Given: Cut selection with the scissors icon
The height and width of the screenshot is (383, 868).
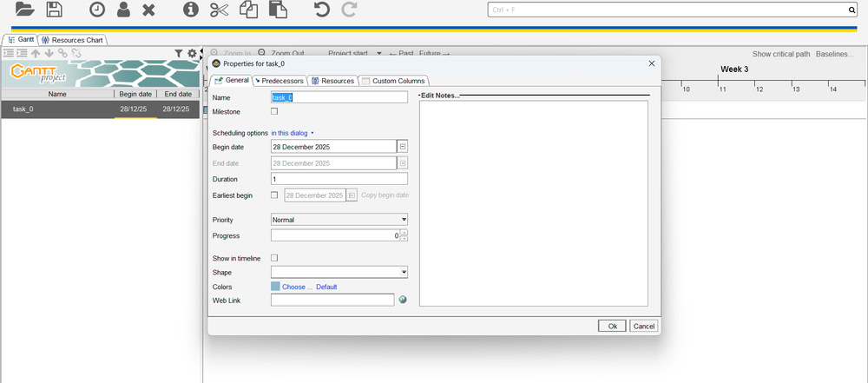Looking at the screenshot, I should pos(220,10).
